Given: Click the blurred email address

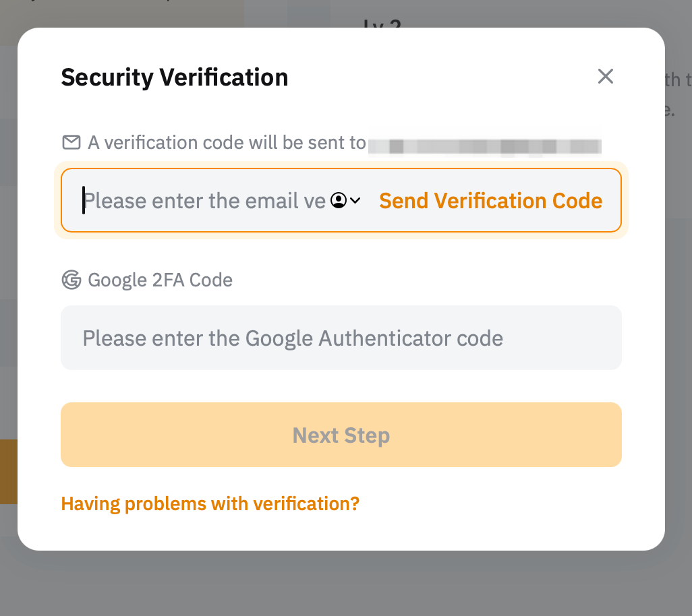Looking at the screenshot, I should [x=484, y=144].
